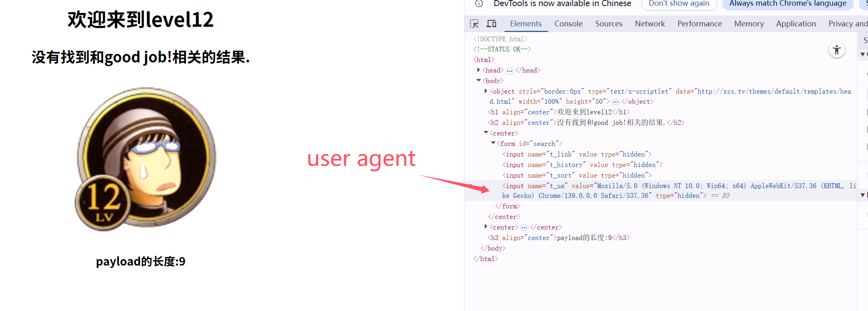Open the Memory tab
This screenshot has height=311, width=868.
[749, 24]
